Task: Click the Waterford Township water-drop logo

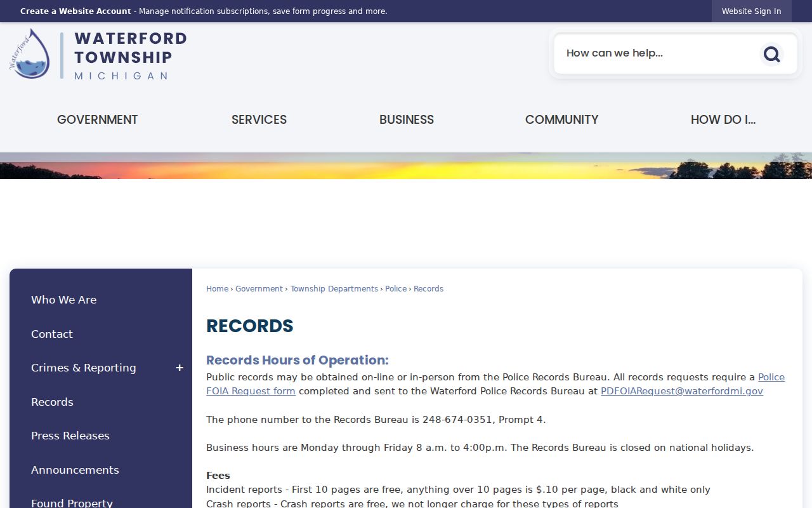Action: pos(30,54)
